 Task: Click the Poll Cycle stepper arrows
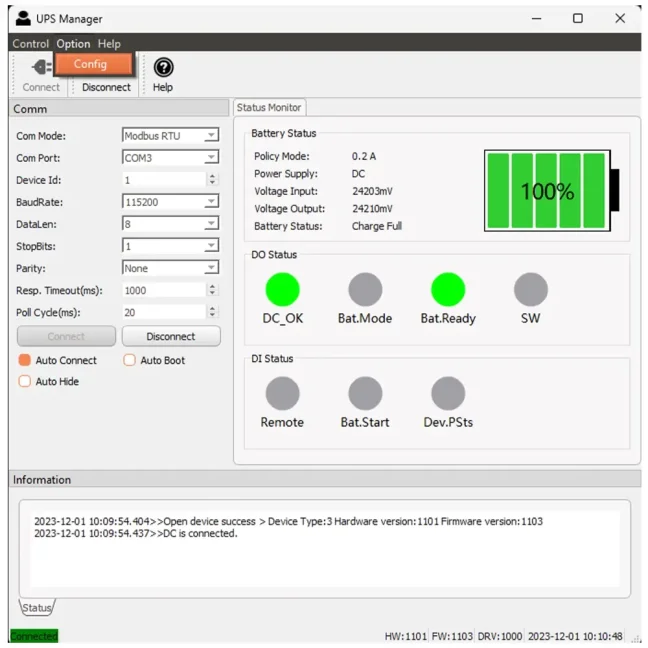point(212,312)
